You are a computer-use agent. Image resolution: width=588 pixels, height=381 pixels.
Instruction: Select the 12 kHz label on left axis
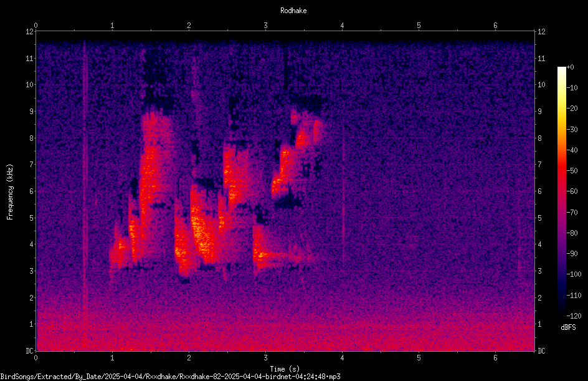[x=30, y=32]
